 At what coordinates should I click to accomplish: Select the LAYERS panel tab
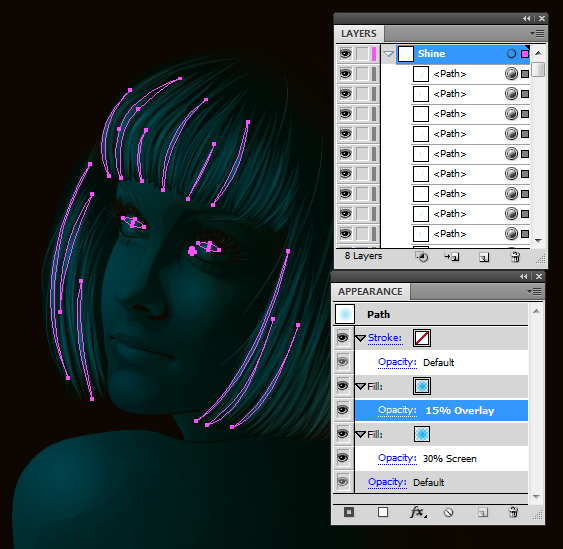point(359,34)
